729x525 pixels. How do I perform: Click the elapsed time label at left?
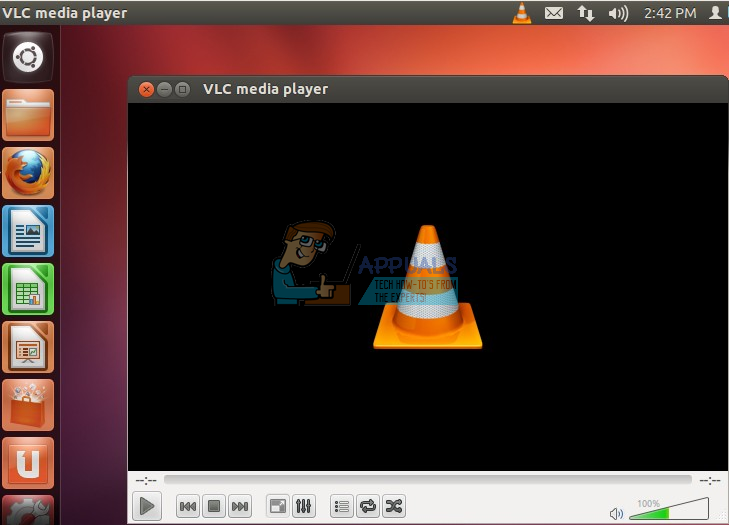pos(146,481)
